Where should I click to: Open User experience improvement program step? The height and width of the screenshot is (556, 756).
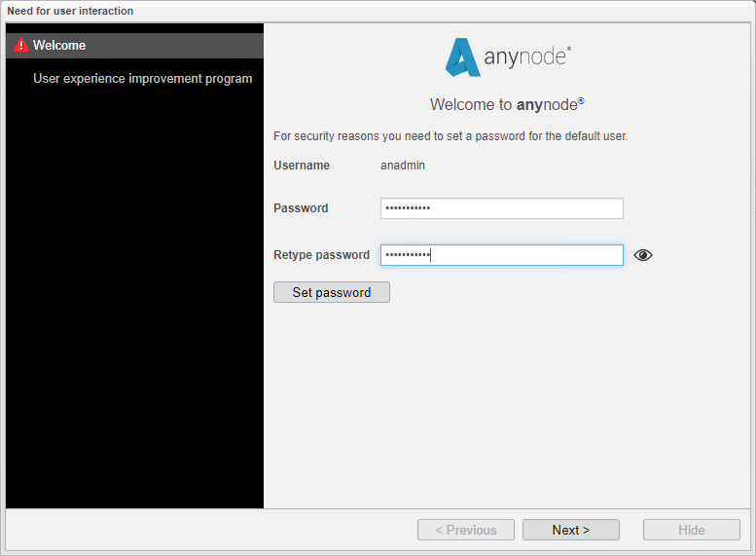[x=142, y=78]
